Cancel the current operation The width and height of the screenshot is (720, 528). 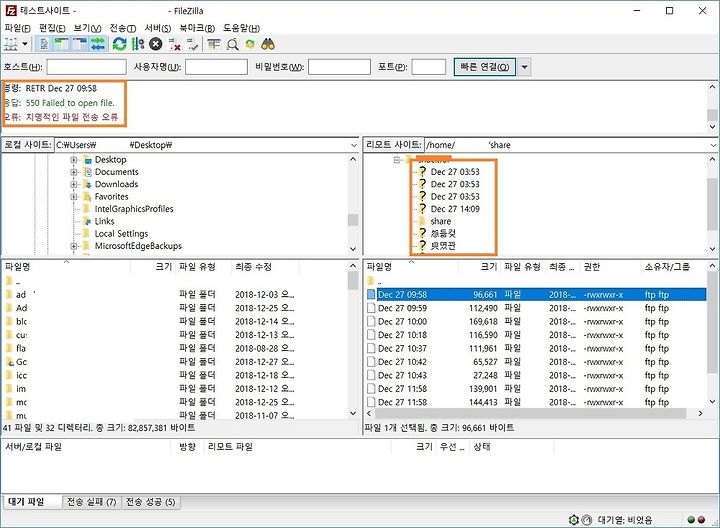pyautogui.click(x=156, y=45)
